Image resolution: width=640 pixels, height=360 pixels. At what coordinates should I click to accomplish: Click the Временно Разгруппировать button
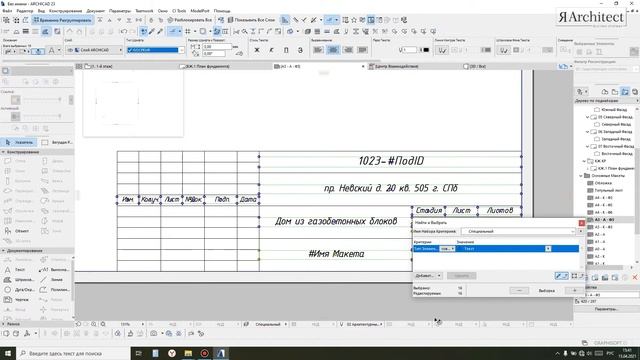click(x=62, y=20)
